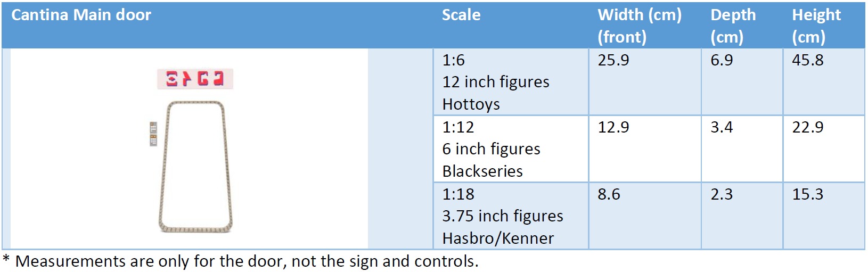Screen dimensions: 868x272
Task: Select the 1:6 Hottoys scale cell
Action: tap(495, 82)
